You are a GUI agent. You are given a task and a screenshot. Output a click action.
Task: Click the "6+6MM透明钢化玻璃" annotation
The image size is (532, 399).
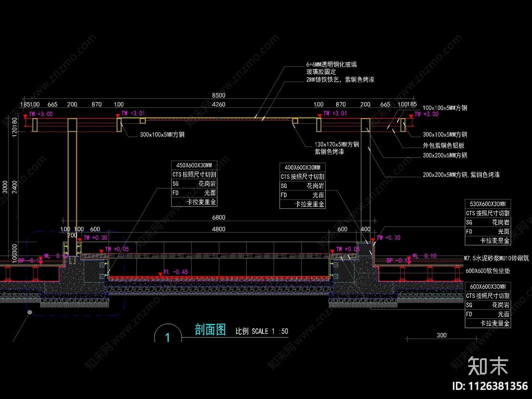click(332, 65)
